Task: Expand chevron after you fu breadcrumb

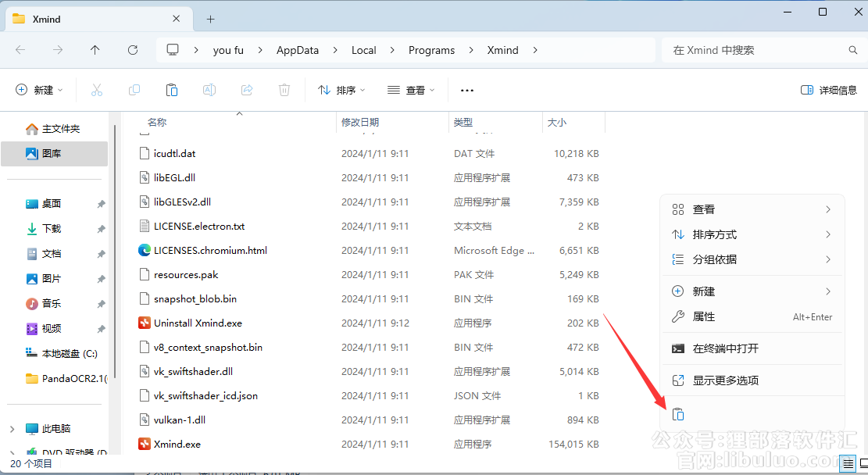Action: pyautogui.click(x=259, y=50)
